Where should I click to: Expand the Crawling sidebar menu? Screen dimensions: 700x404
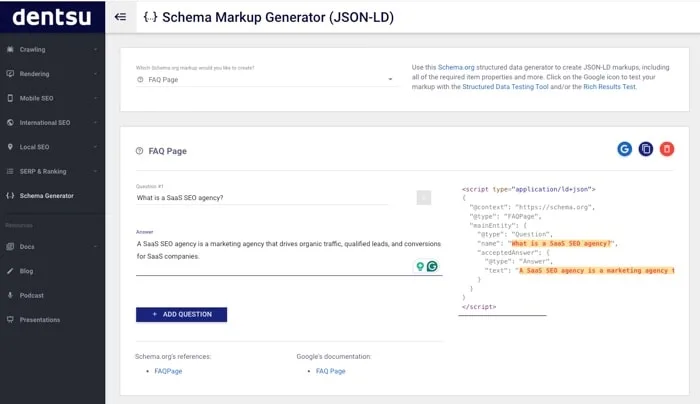click(52, 50)
